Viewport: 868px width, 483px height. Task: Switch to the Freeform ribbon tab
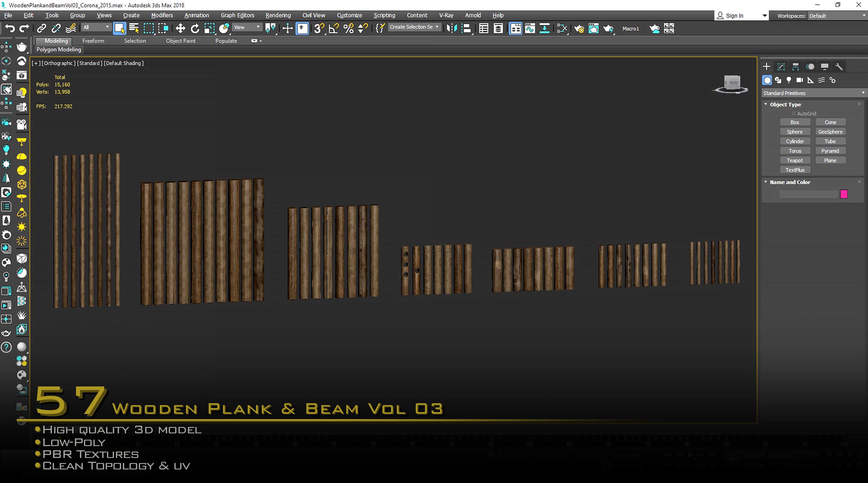pos(93,41)
